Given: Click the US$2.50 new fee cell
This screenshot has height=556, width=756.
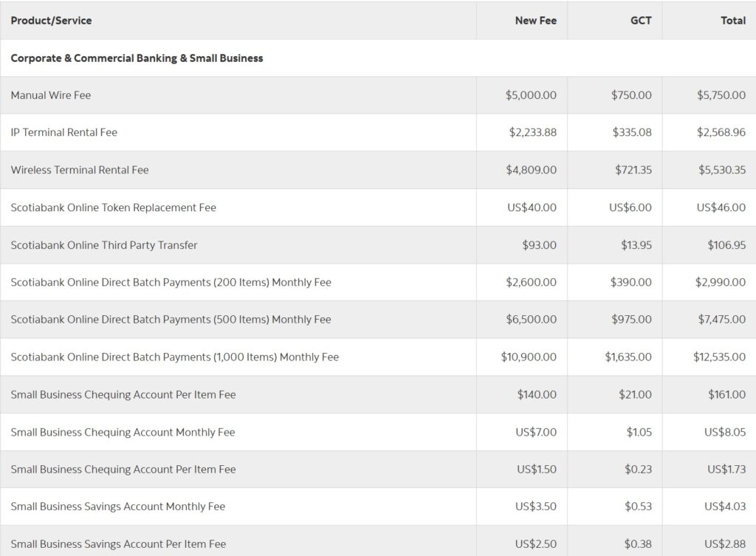Looking at the screenshot, I should 536,544.
